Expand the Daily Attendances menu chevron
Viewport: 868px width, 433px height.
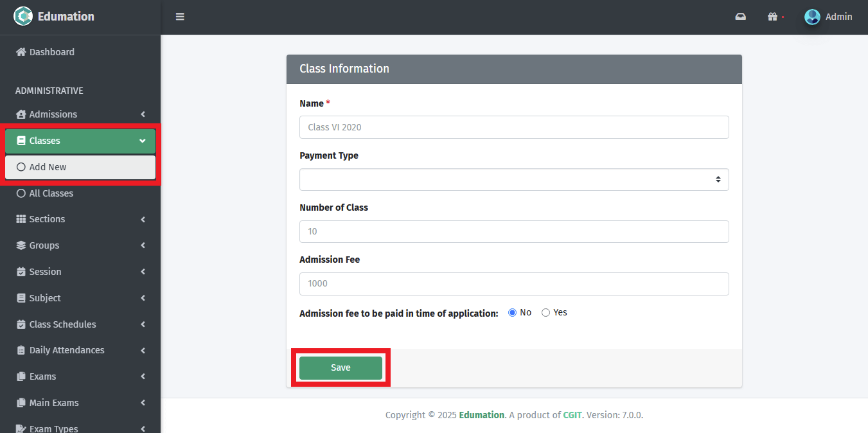pyautogui.click(x=143, y=351)
